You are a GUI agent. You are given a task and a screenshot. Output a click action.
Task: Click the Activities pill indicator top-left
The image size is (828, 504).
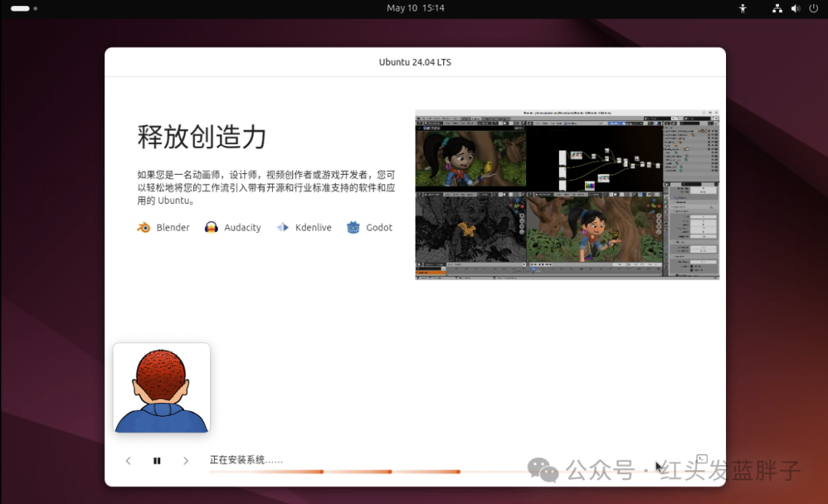coord(19,8)
